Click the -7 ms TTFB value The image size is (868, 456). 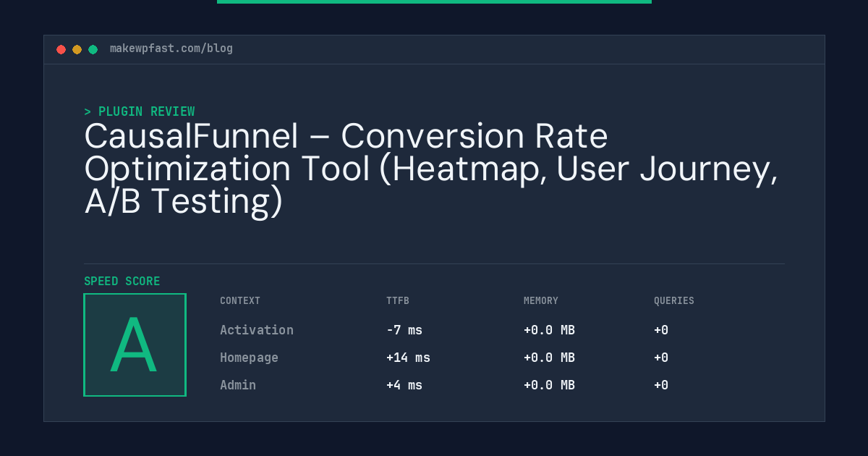(404, 330)
